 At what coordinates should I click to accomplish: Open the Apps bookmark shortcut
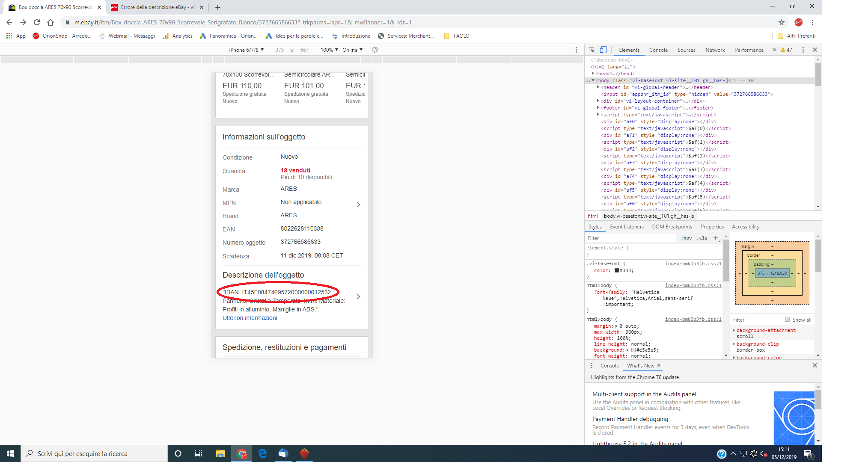[16, 36]
